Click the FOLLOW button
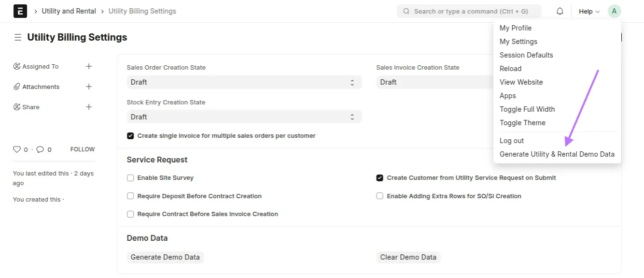Viewport: 644px width, 278px height. pos(83,149)
